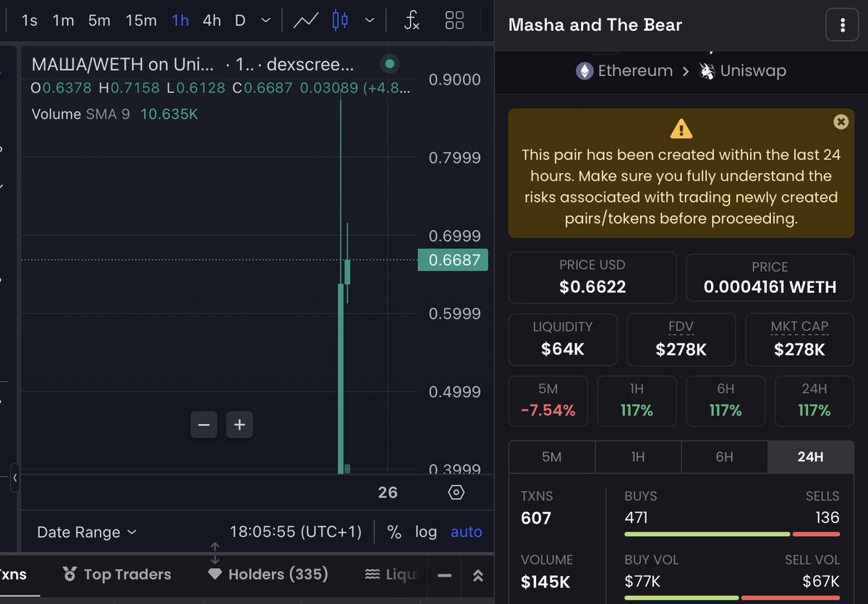Select the 1s timeframe
868x604 pixels.
click(x=30, y=20)
